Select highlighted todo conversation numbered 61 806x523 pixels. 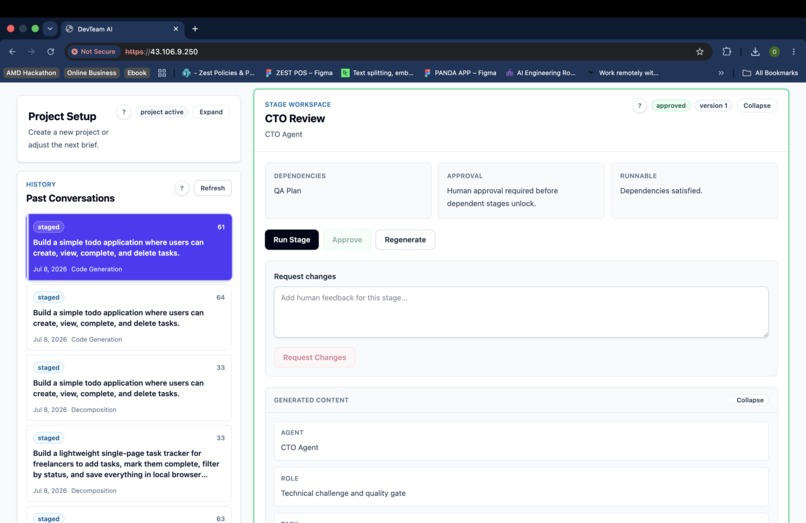[129, 247]
